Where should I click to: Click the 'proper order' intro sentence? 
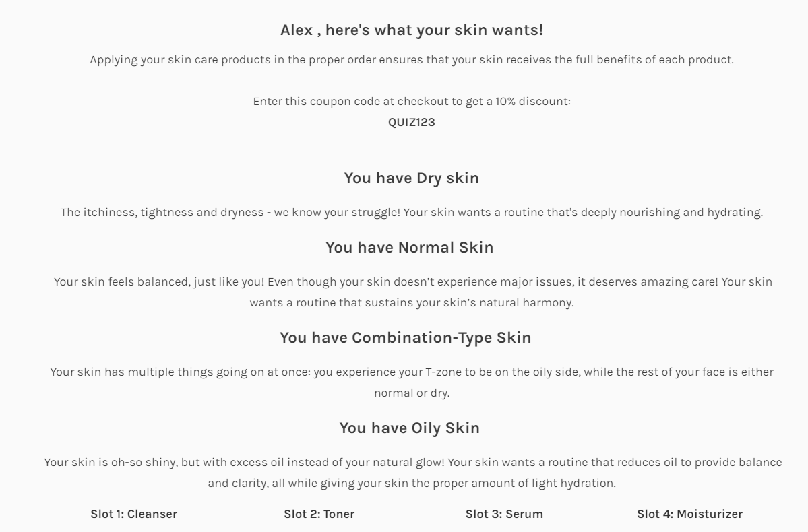tap(412, 60)
